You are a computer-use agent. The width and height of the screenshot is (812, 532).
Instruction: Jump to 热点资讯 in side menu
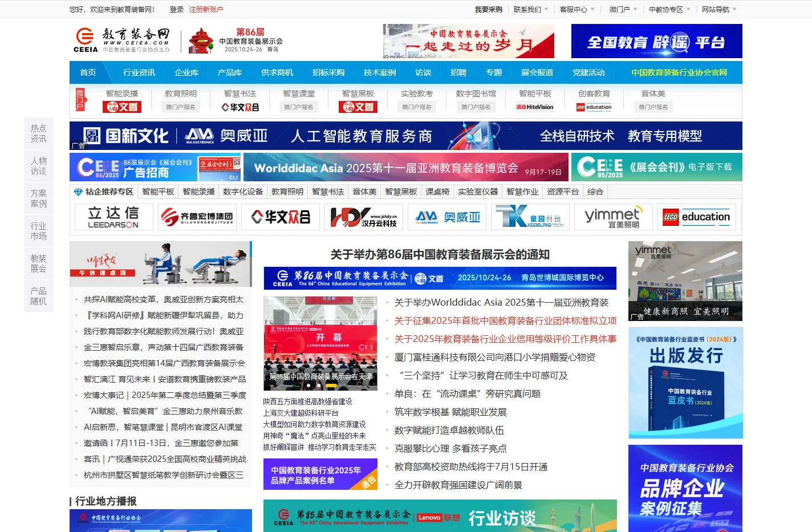click(x=39, y=133)
